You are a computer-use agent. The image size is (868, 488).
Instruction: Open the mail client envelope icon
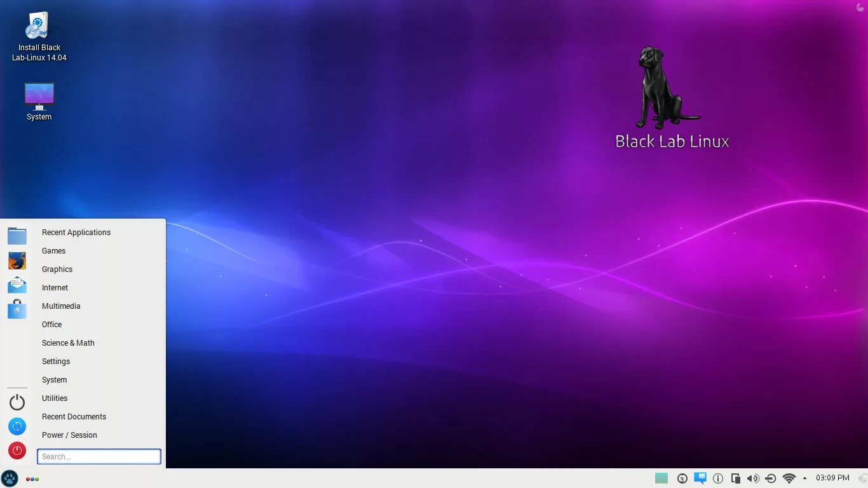tap(17, 285)
